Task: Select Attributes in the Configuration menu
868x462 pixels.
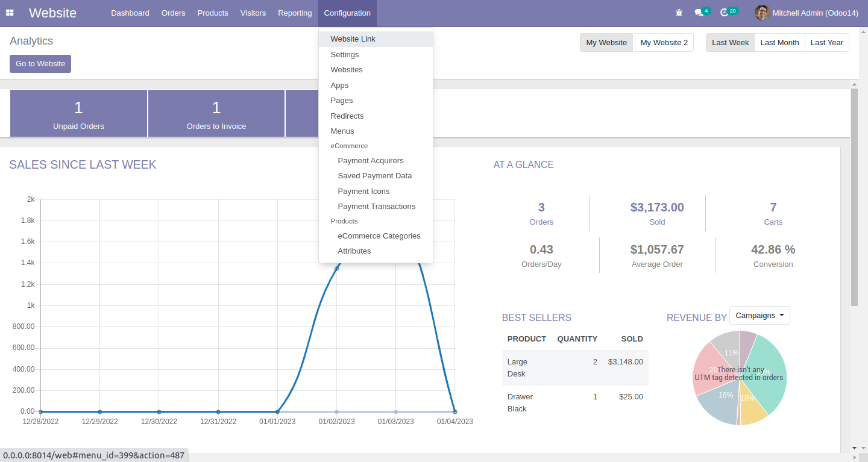Action: [354, 251]
